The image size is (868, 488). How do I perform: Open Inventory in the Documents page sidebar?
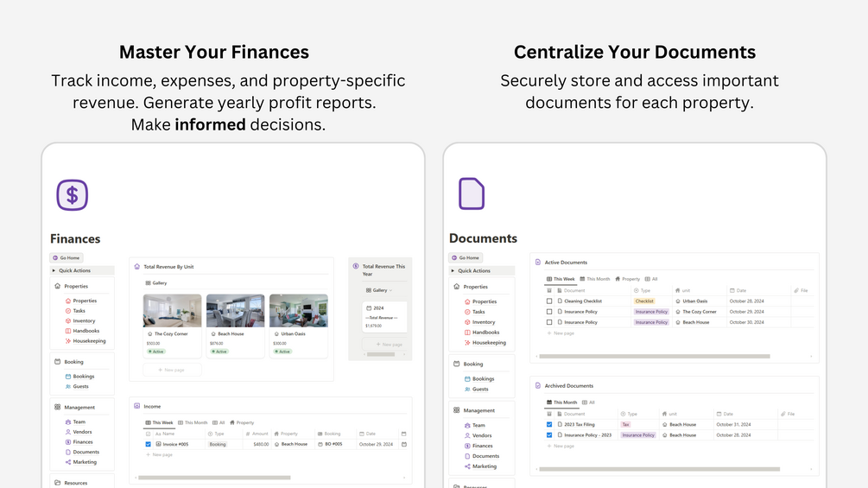pyautogui.click(x=480, y=322)
